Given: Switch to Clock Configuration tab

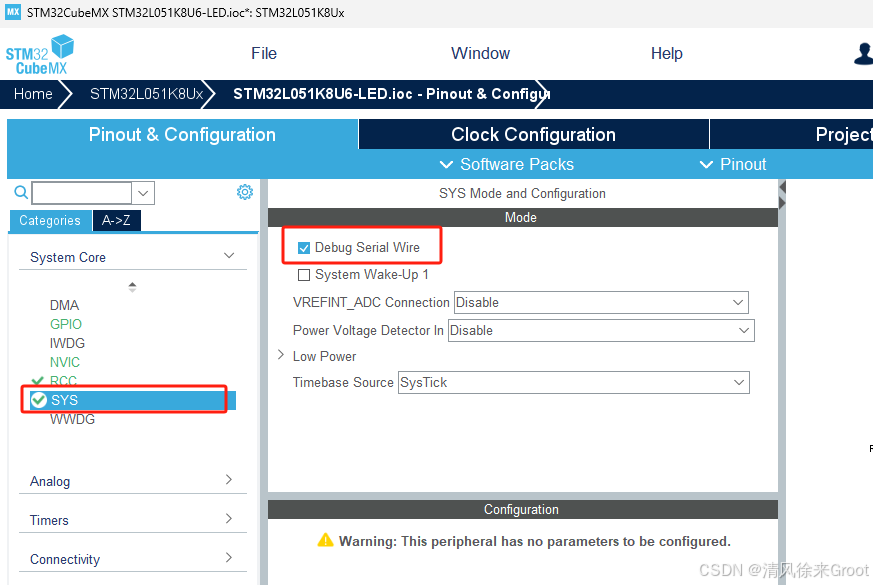Looking at the screenshot, I should pos(533,134).
